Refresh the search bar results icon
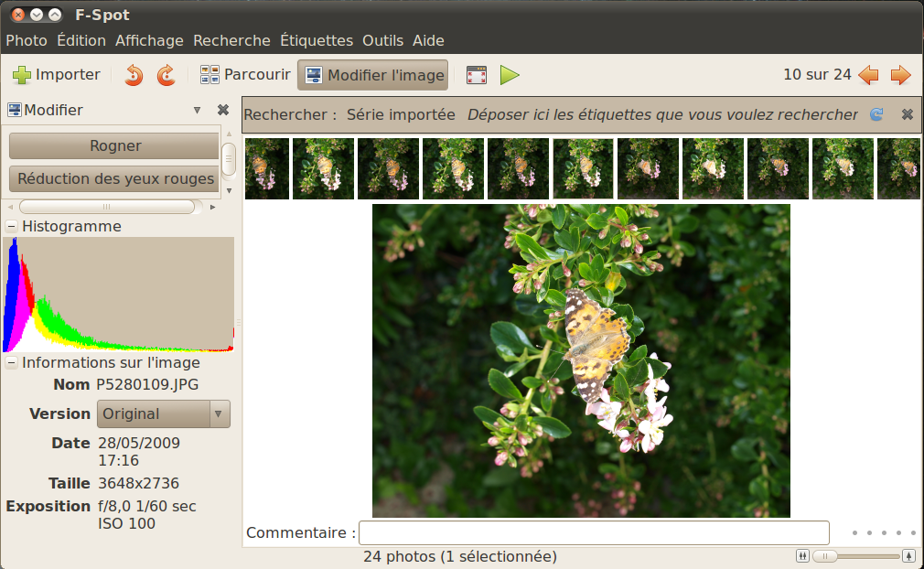 876,114
